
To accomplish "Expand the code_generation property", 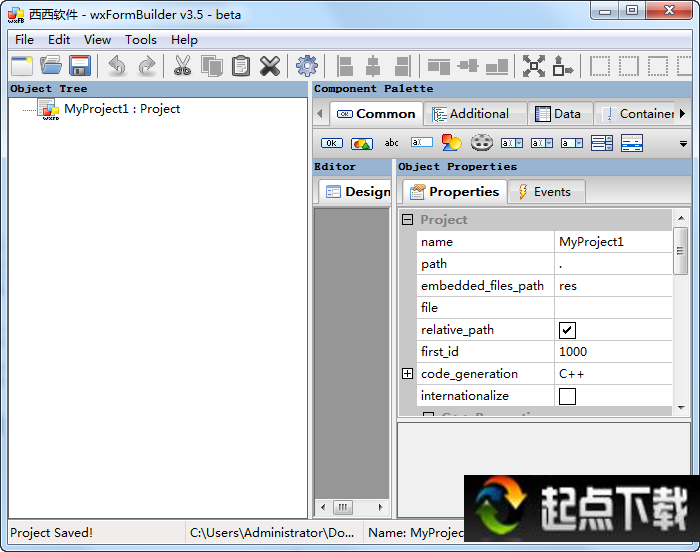I will pyautogui.click(x=407, y=374).
